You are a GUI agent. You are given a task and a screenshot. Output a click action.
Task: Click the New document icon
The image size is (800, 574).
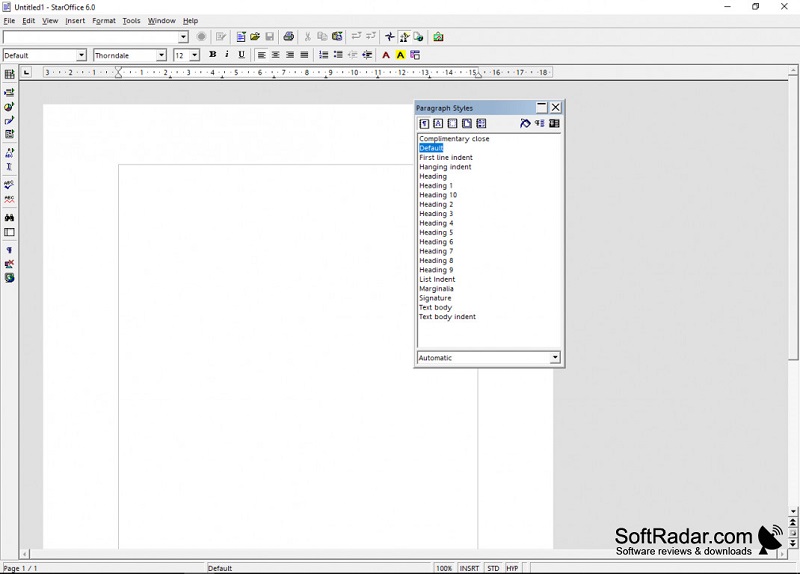[241, 37]
